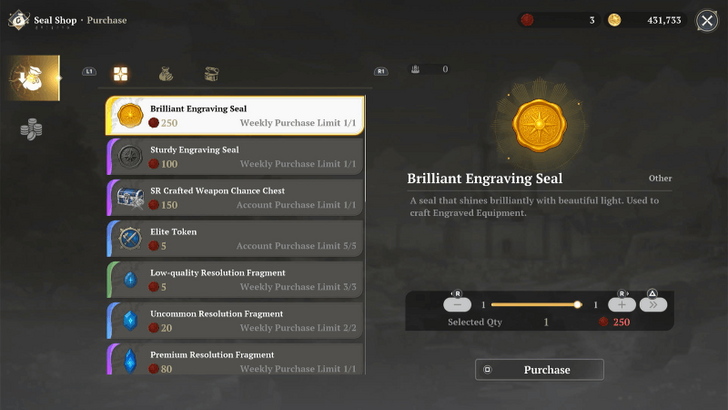Choose SR Crafted Weapon Chance Chest

[x=235, y=198]
